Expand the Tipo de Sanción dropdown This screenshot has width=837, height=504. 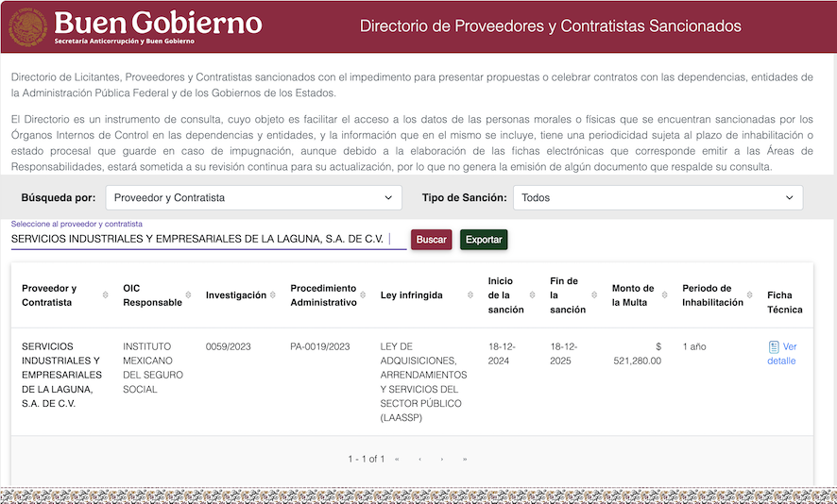click(x=658, y=198)
